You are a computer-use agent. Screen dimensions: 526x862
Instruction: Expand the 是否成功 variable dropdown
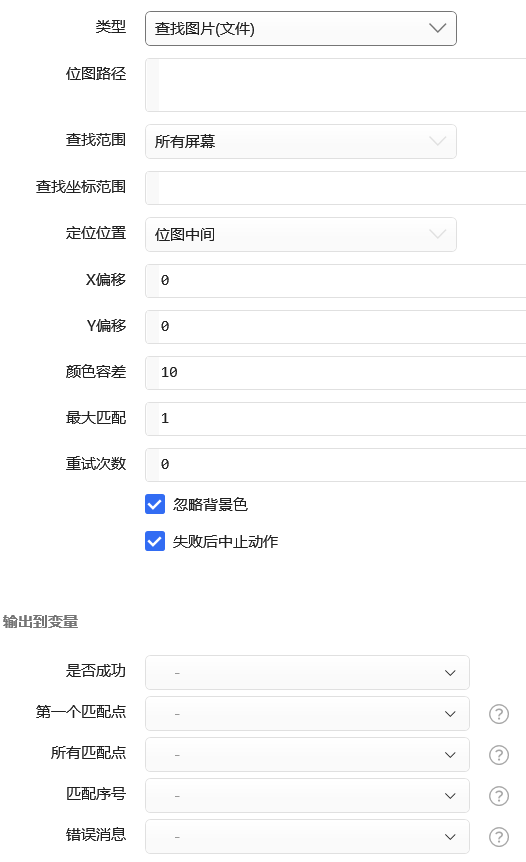(x=307, y=672)
